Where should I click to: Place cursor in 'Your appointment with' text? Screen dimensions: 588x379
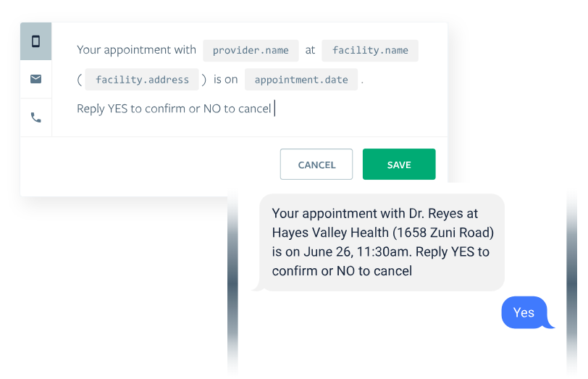tap(136, 50)
